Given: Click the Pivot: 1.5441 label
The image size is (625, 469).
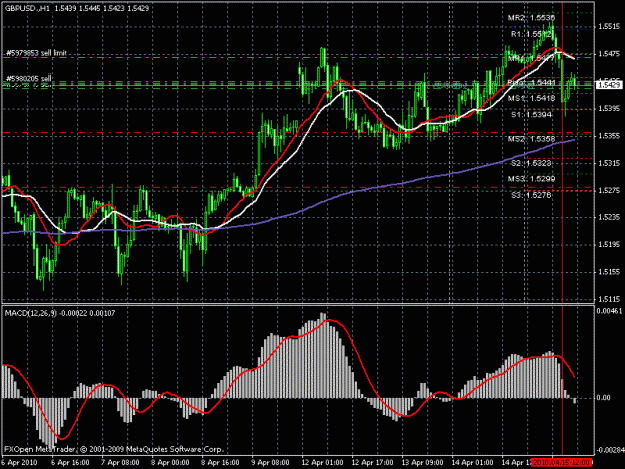Looking at the screenshot, I should (x=531, y=83).
